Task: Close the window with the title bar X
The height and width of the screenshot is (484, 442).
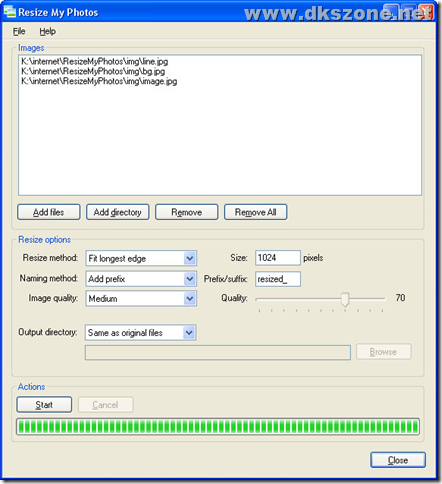Action: [426, 12]
